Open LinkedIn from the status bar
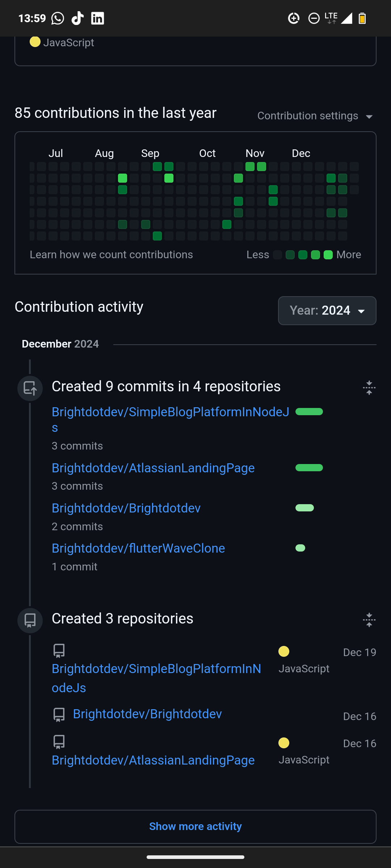Viewport: 391px width, 868px height. click(97, 18)
